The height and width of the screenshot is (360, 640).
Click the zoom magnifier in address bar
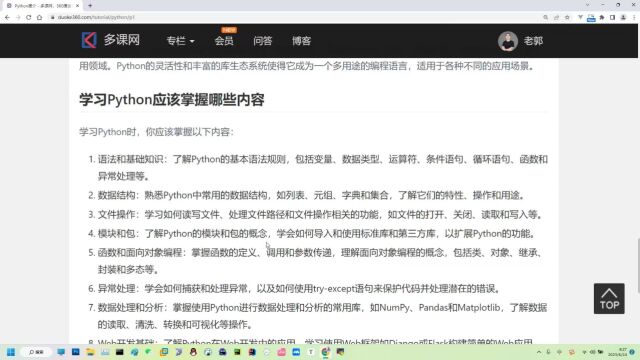point(546,17)
